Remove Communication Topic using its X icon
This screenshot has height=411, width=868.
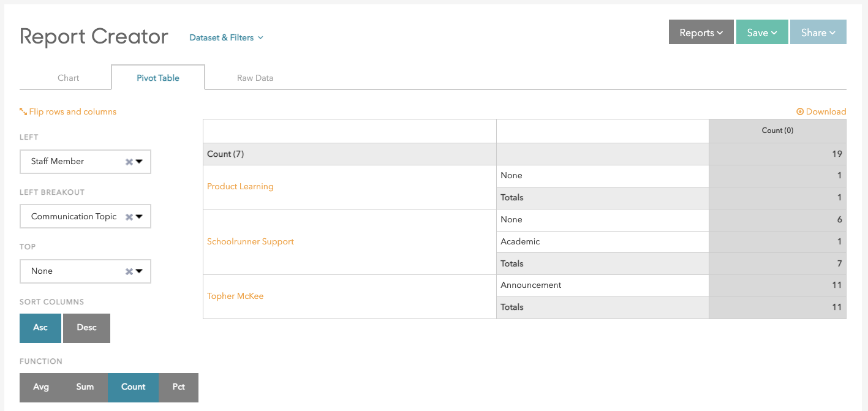(129, 217)
